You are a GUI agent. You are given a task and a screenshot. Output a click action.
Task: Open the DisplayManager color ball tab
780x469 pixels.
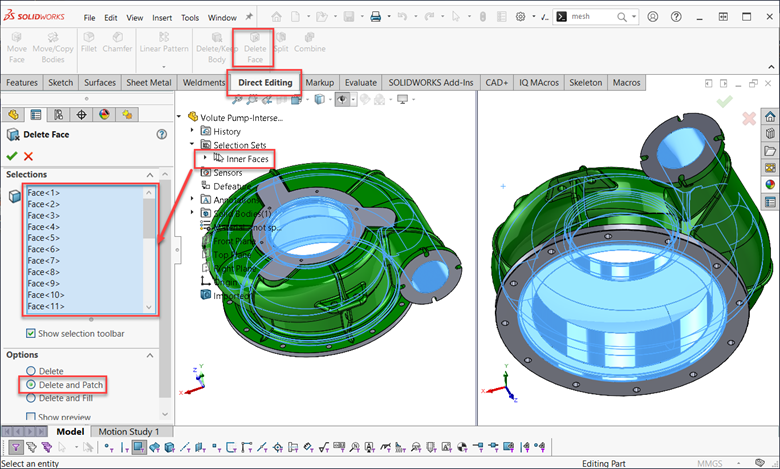click(x=104, y=115)
